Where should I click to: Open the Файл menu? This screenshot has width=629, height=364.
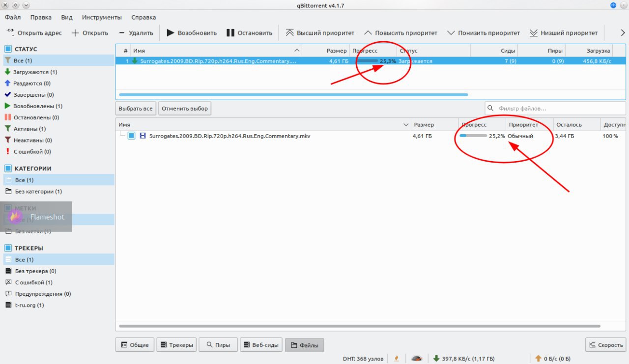pos(13,17)
